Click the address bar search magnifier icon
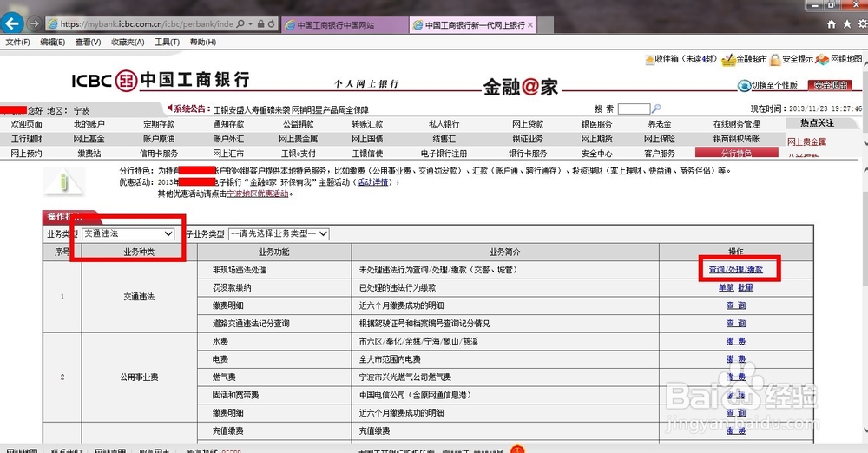The height and width of the screenshot is (453, 868). (x=240, y=23)
